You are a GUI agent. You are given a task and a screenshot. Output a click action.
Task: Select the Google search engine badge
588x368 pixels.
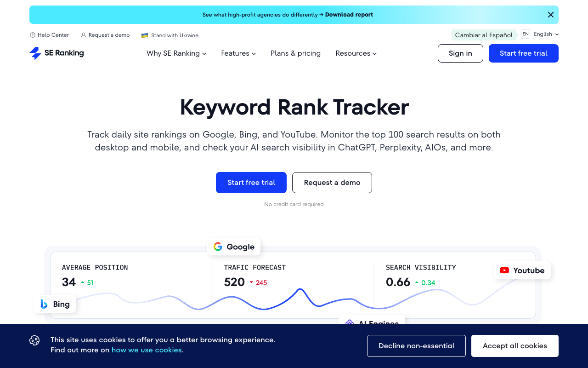coord(234,247)
